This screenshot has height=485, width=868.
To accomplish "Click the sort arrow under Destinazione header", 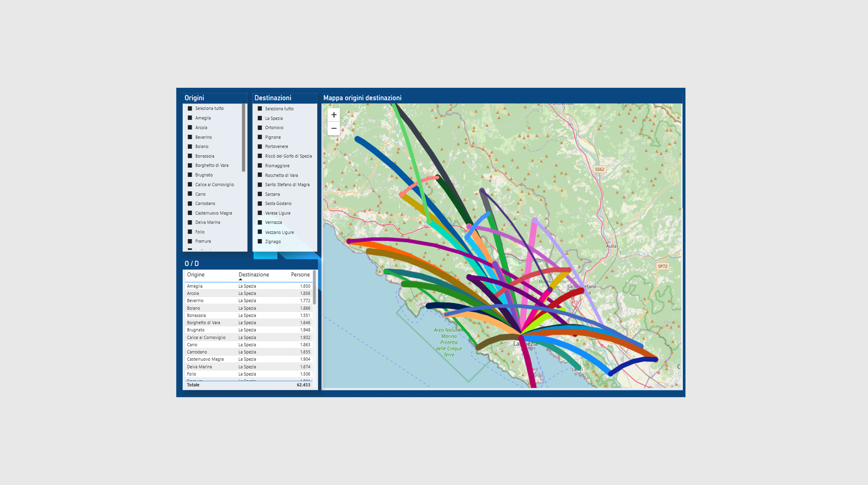I will [240, 279].
